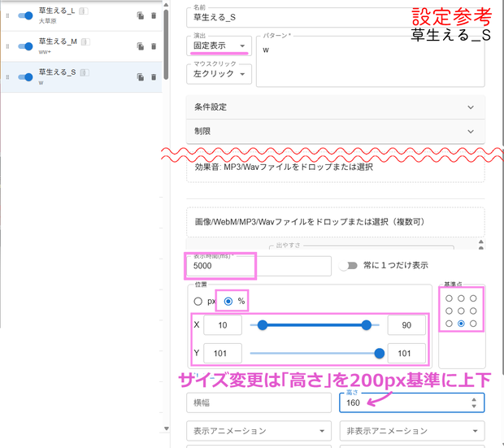Select top-left anchor point radio

[449, 298]
